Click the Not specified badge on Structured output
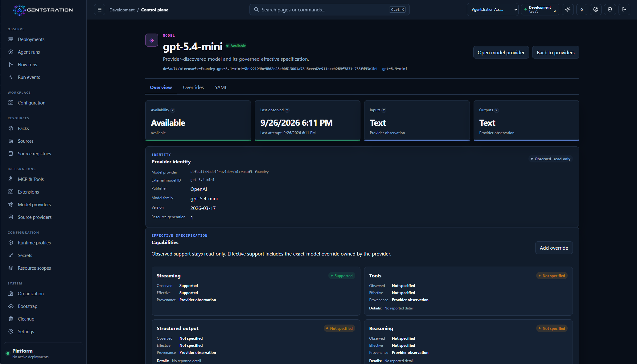 click(x=339, y=329)
